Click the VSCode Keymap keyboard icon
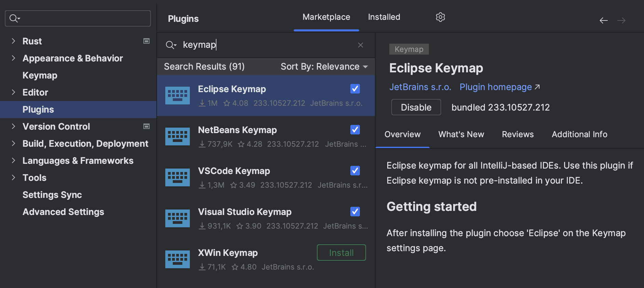The width and height of the screenshot is (644, 288). 177,177
